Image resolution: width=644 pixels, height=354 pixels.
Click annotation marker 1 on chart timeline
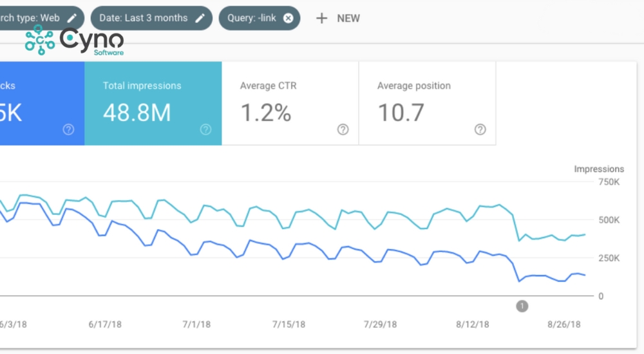click(x=522, y=306)
